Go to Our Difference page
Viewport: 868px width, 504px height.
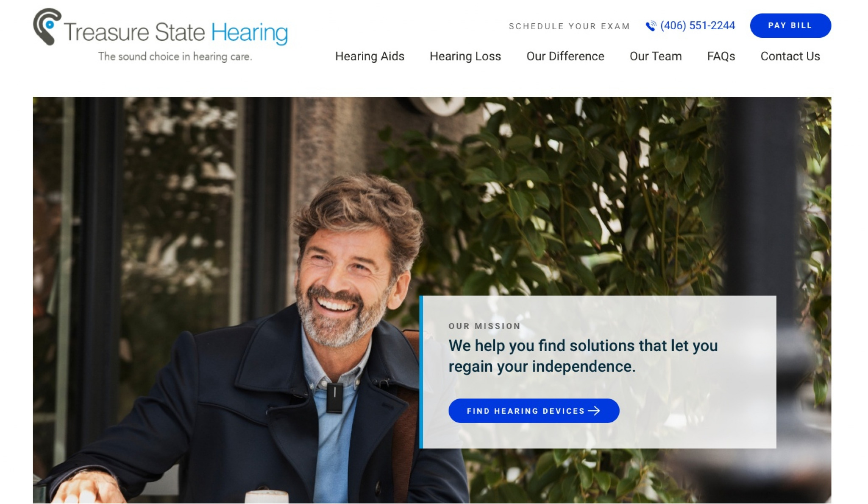(565, 56)
